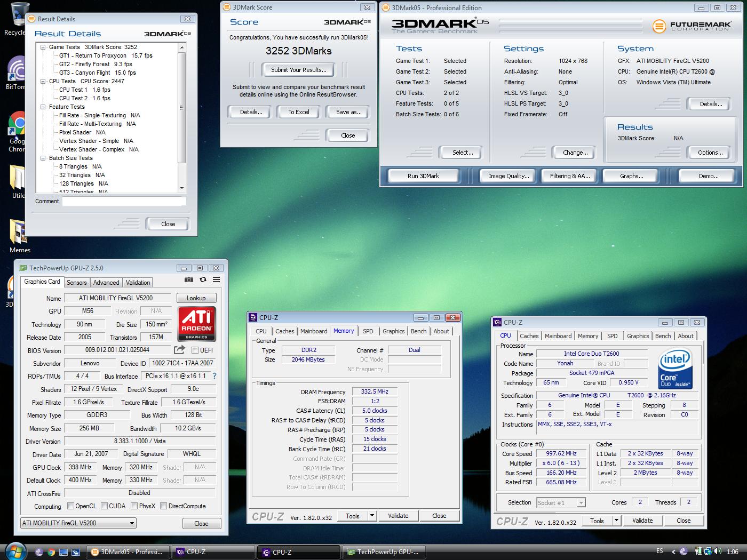This screenshot has height=560, width=747.
Task: Open the Tools dropdown arrow in CPU-Z CPU window
Action: pyautogui.click(x=617, y=521)
